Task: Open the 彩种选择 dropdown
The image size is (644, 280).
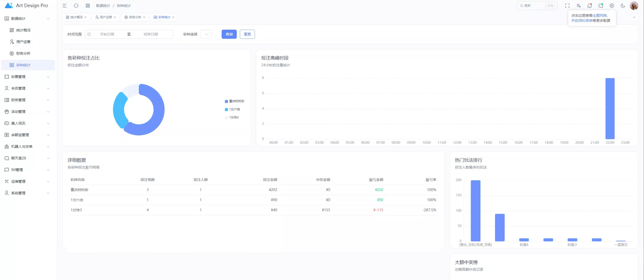Action: (x=206, y=34)
